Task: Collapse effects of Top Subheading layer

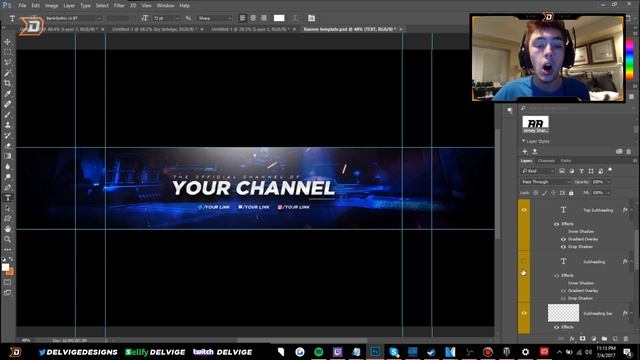Action: click(x=631, y=210)
